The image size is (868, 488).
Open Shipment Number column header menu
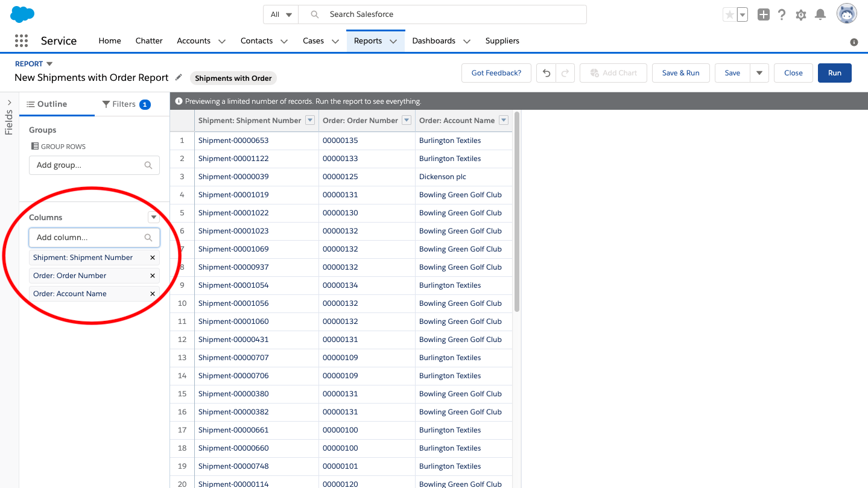[310, 120]
